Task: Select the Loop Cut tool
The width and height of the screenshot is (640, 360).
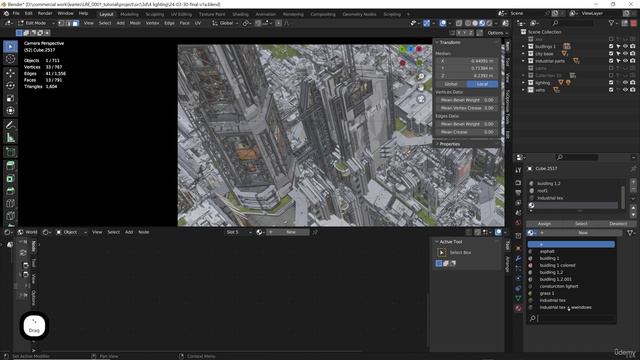Action: [x=10, y=204]
